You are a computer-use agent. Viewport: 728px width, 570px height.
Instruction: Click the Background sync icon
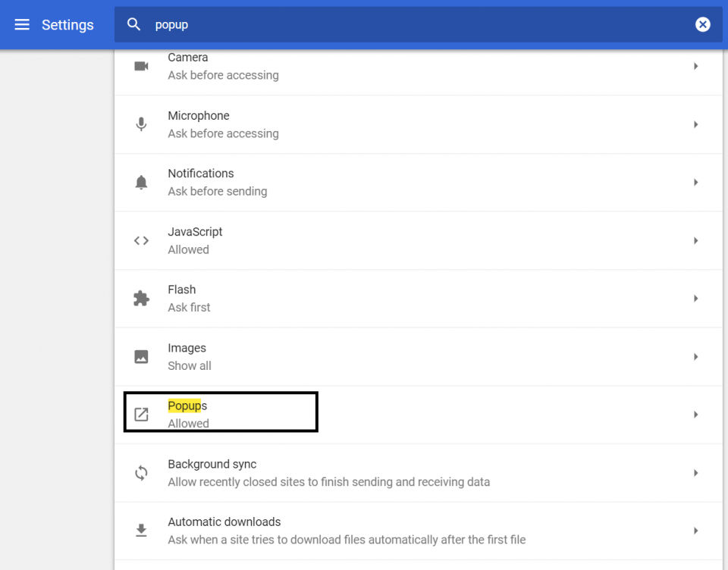141,473
